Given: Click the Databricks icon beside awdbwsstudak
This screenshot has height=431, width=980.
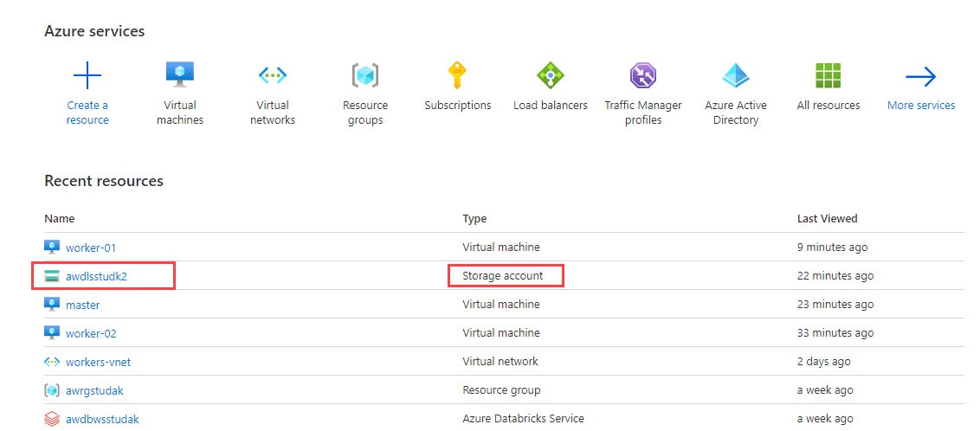Looking at the screenshot, I should pyautogui.click(x=52, y=419).
